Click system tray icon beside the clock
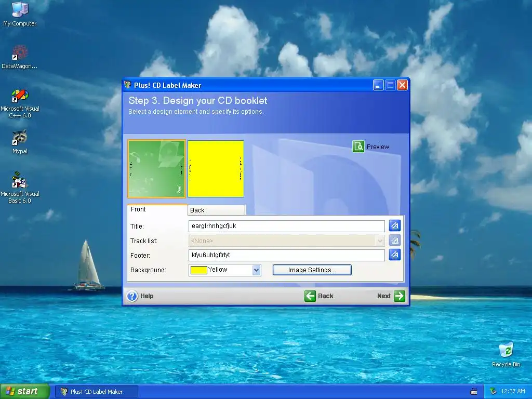The height and width of the screenshot is (399, 532). (x=494, y=391)
